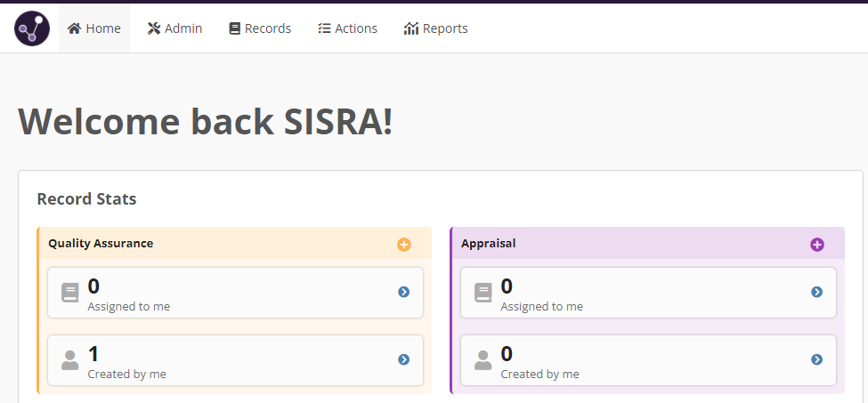This screenshot has height=403, width=868.
Task: Select Appraisal 'Assigned to me' label
Action: point(541,307)
